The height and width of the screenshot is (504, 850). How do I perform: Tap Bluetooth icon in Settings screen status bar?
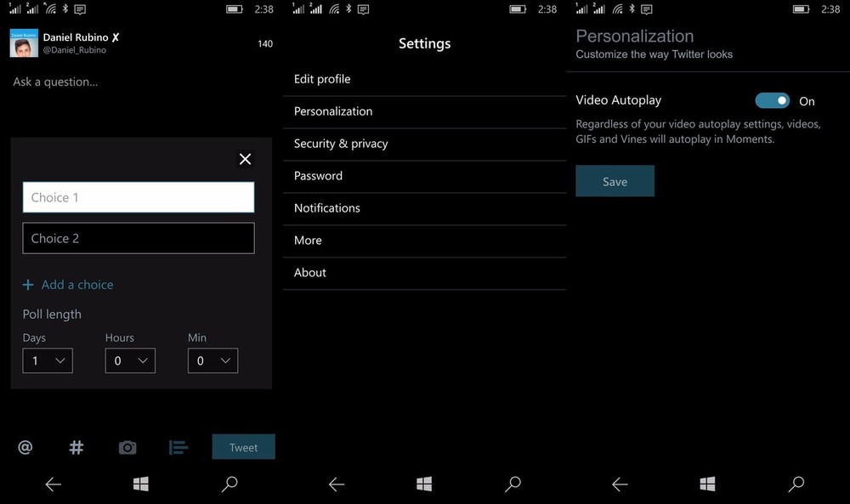(348, 8)
